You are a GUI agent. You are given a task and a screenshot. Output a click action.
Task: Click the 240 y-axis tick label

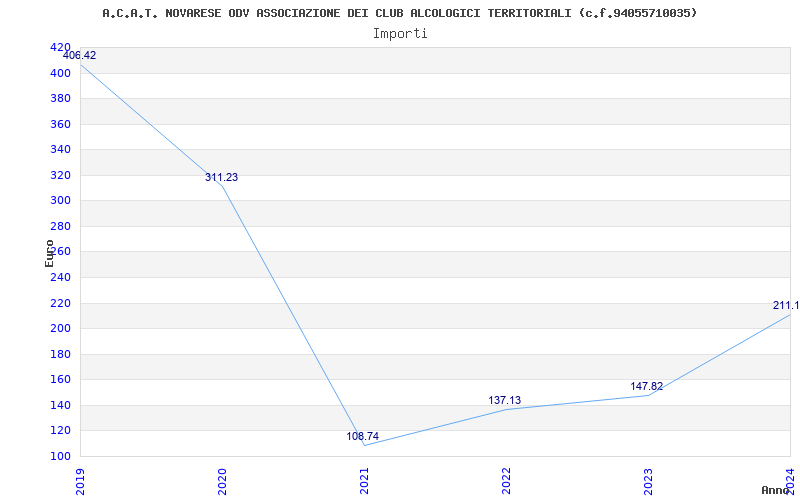(60, 278)
